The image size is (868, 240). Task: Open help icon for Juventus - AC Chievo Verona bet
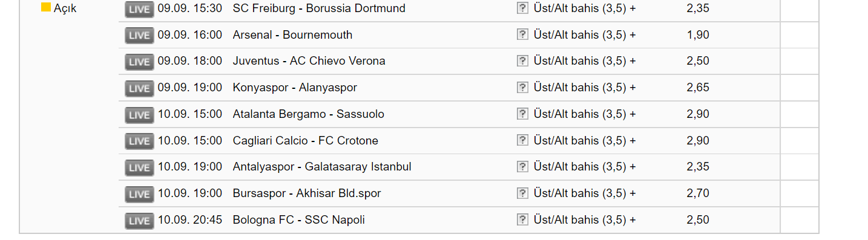click(x=522, y=61)
